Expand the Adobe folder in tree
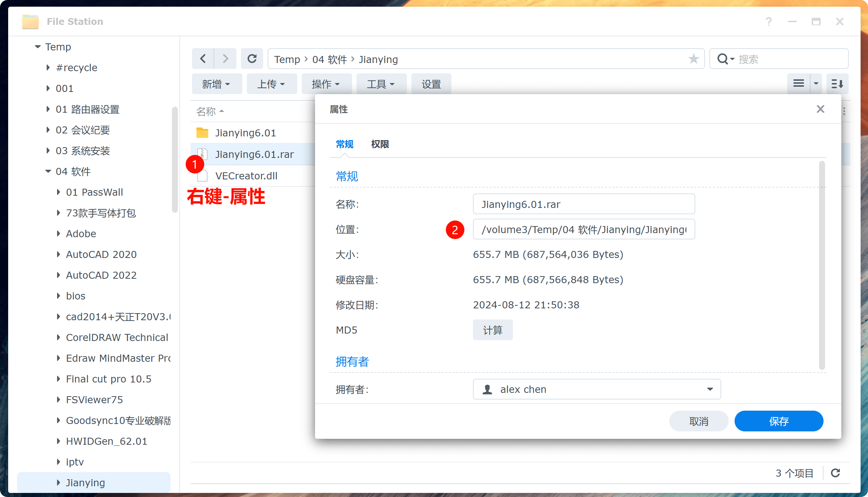The image size is (868, 497). tap(58, 233)
